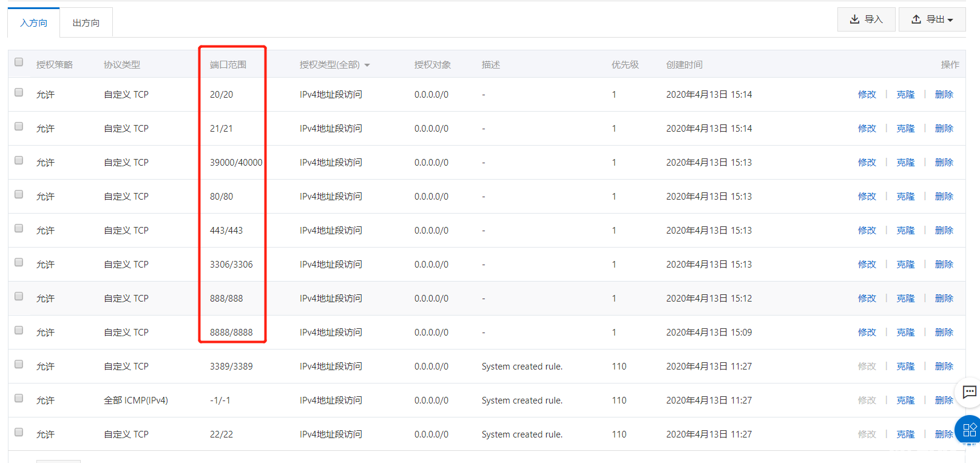Click the 创建时间 column header
Screen dimensions: 980x463
click(x=684, y=64)
